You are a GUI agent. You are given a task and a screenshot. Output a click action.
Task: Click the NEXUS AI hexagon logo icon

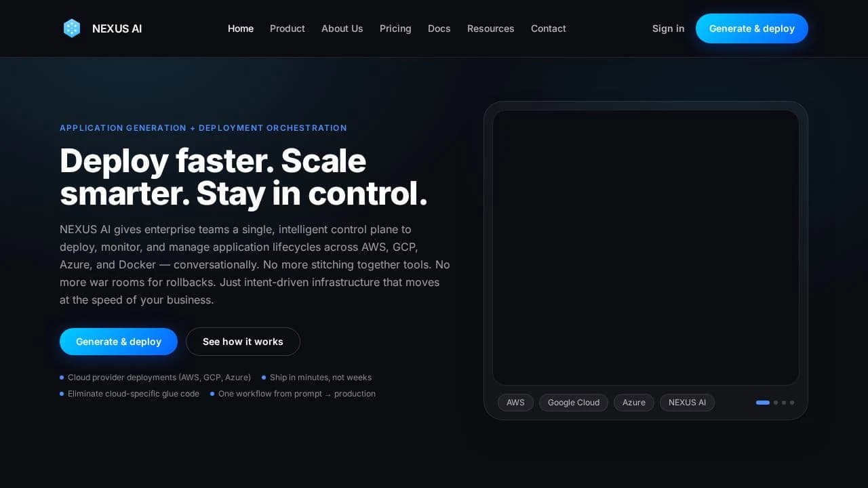click(x=72, y=28)
